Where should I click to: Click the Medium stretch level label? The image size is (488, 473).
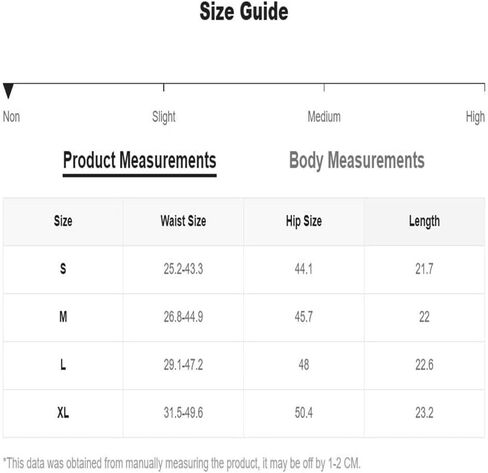[324, 117]
